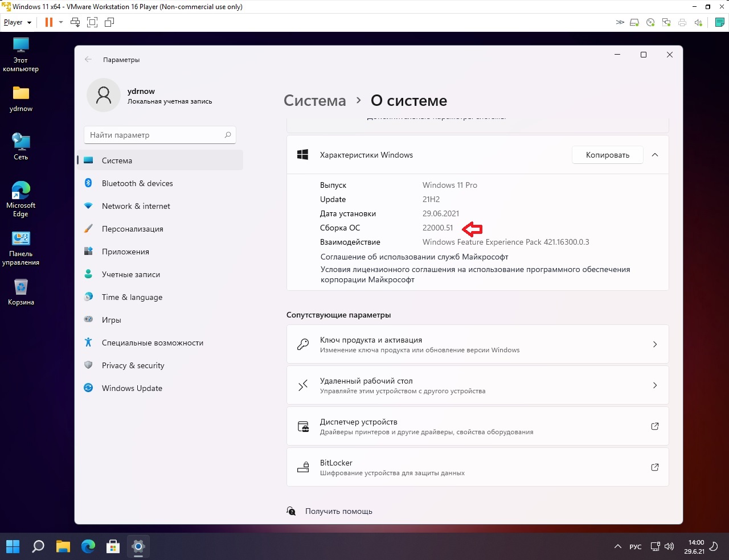Viewport: 729px width, 560px height.
Task: Click the 'Windows 11 Pro' edition value
Action: pyautogui.click(x=450, y=185)
